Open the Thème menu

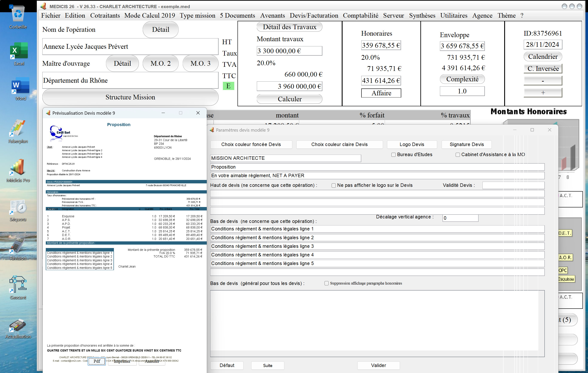507,15
